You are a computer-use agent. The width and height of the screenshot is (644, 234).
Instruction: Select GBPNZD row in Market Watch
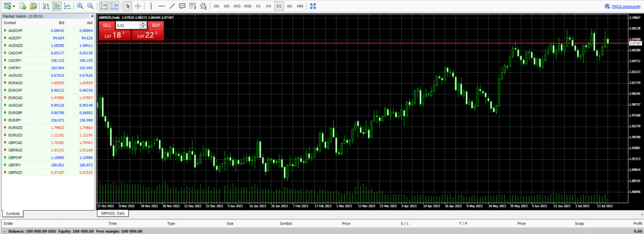point(48,172)
